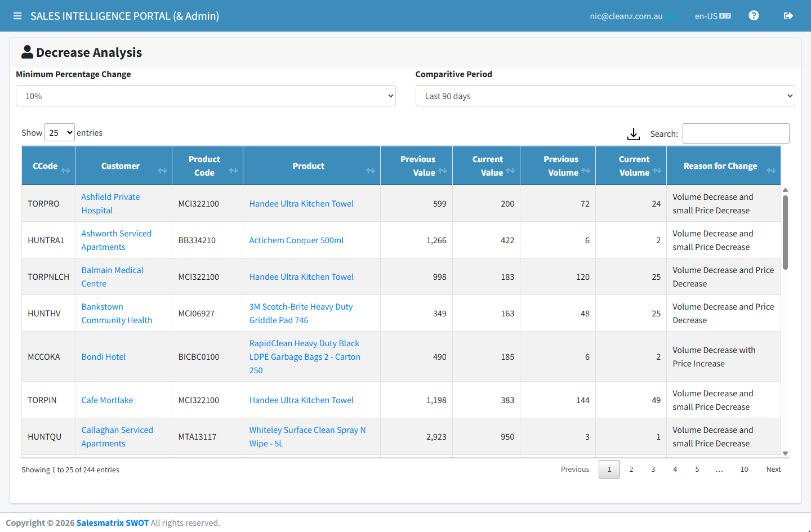Go to page 3 of results
Image resolution: width=811 pixels, height=532 pixels.
click(653, 469)
